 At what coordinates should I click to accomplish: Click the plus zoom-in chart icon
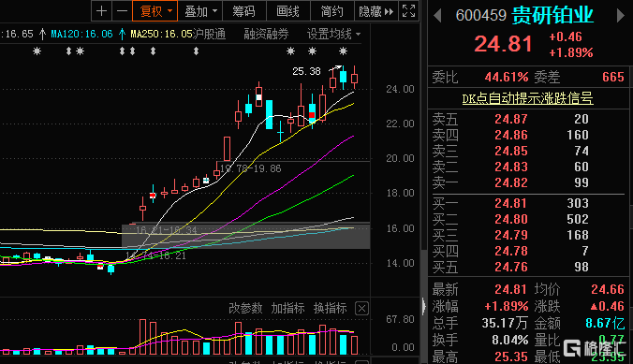[x=102, y=11]
